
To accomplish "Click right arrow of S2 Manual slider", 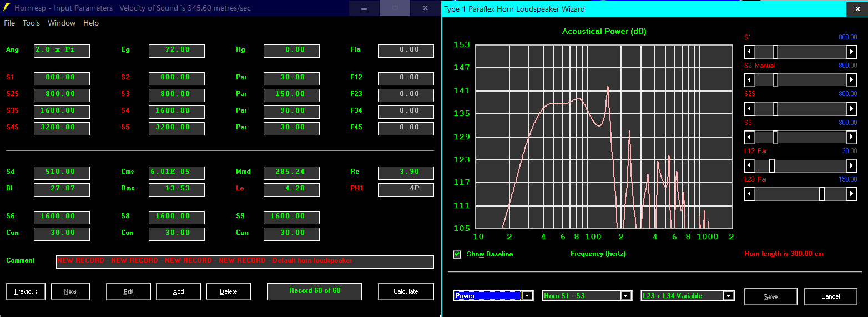I will click(x=851, y=80).
